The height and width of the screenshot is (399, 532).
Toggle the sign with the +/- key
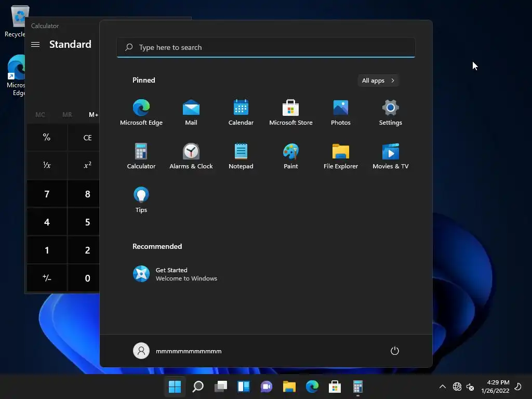point(47,278)
